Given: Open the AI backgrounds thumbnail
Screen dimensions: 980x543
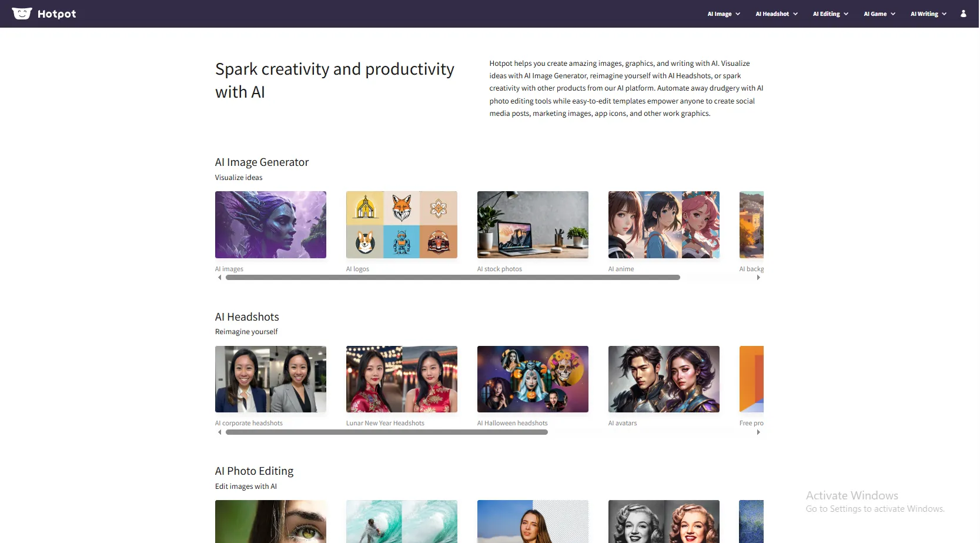Looking at the screenshot, I should [751, 225].
